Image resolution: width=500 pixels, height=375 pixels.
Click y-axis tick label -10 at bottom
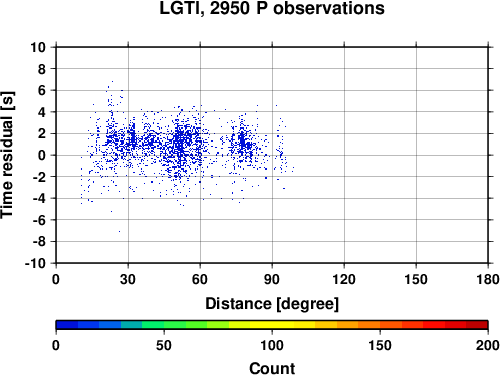tap(35, 263)
